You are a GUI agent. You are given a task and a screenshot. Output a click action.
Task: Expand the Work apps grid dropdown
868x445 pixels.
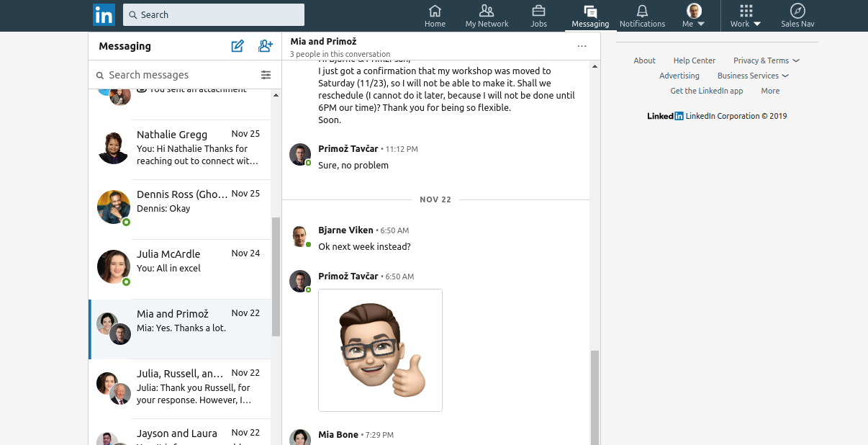[x=746, y=16]
